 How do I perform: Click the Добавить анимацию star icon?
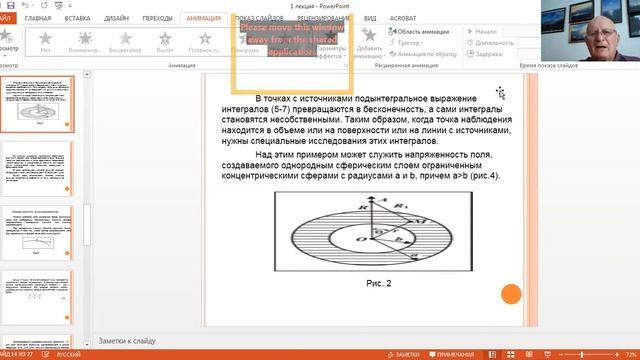pyautogui.click(x=369, y=36)
